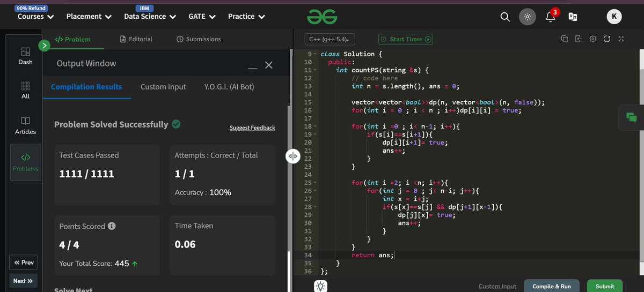Click the 1111 / 1111 test cases value
This screenshot has height=292, width=644.
(x=86, y=174)
